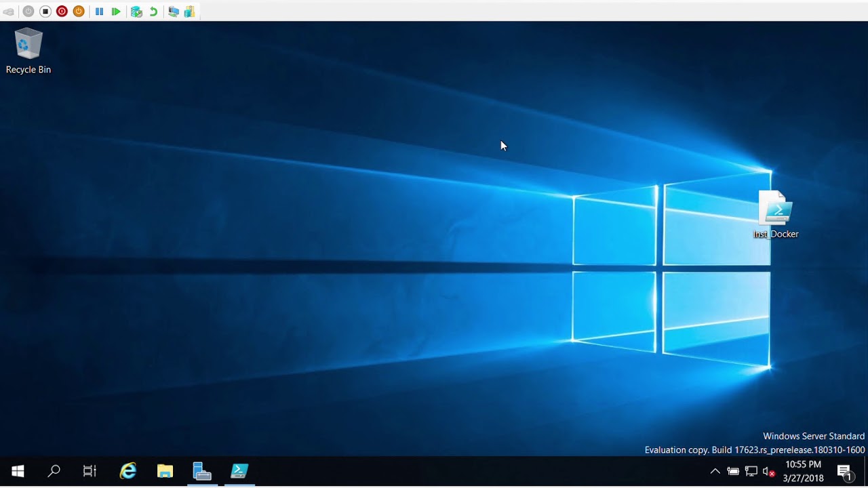Click the red Shut Down icon
This screenshot has height=488, width=868.
coord(62,12)
